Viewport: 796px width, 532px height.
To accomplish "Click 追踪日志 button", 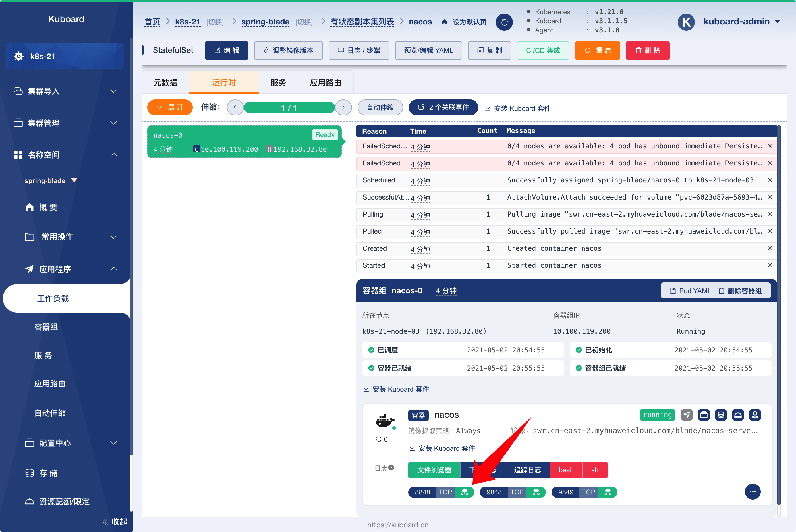I will 527,470.
